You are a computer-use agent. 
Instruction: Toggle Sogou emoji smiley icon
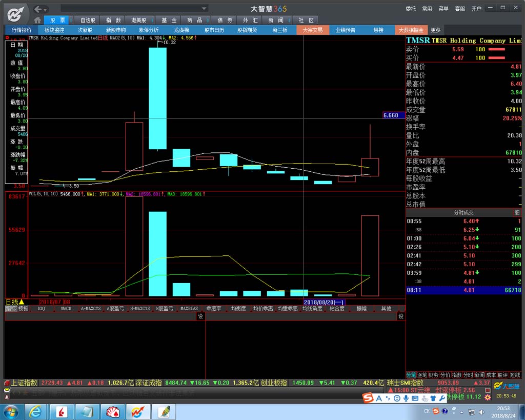(x=397, y=398)
